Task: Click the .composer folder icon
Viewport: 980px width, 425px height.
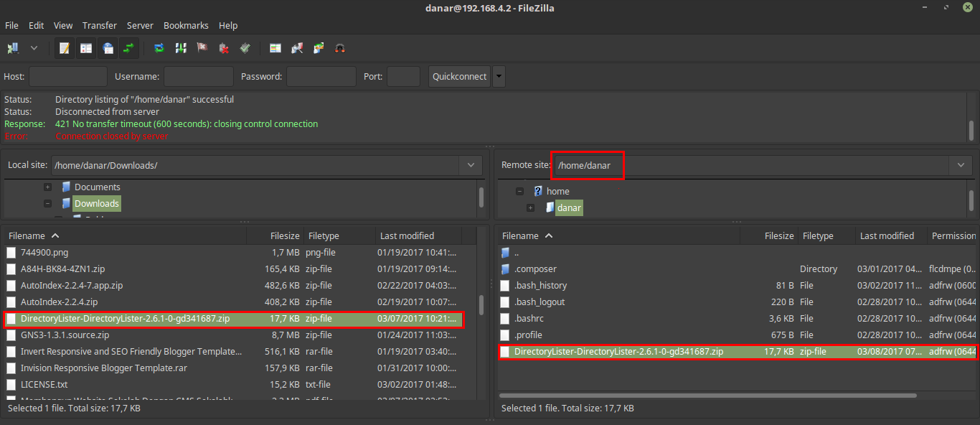Action: click(505, 268)
